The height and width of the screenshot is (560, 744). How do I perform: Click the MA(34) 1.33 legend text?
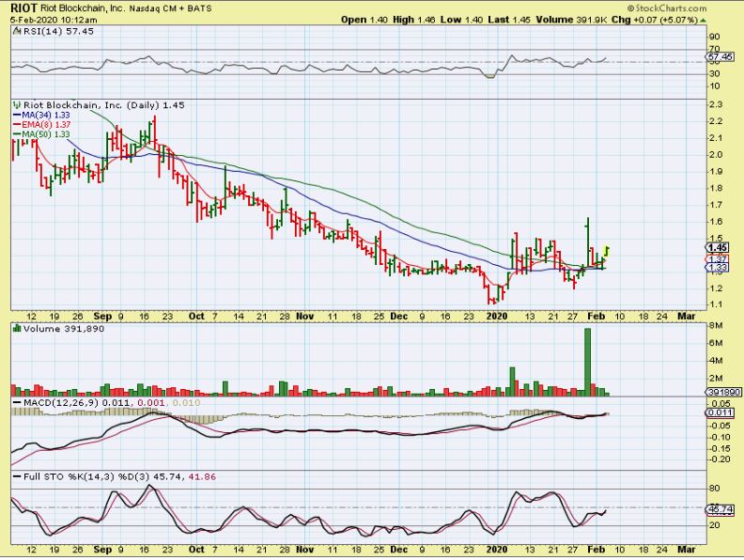click(45, 116)
